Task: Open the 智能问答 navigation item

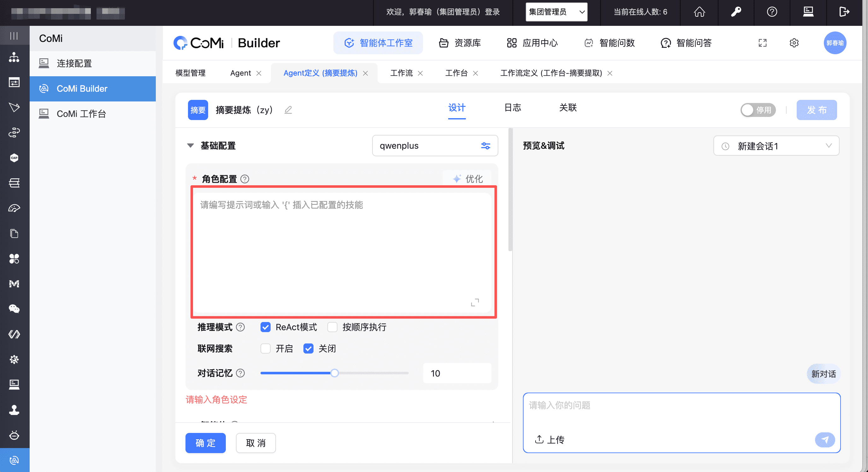Action: 686,43
